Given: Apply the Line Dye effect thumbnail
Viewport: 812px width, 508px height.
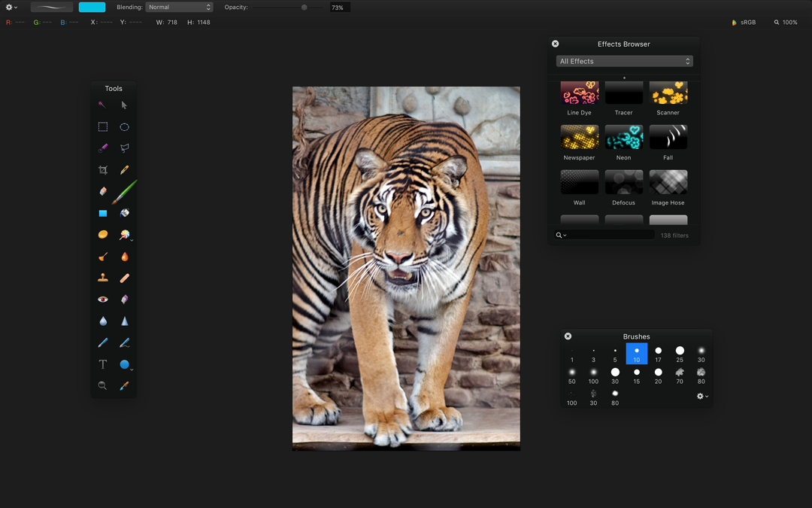Looking at the screenshot, I should click(x=580, y=93).
